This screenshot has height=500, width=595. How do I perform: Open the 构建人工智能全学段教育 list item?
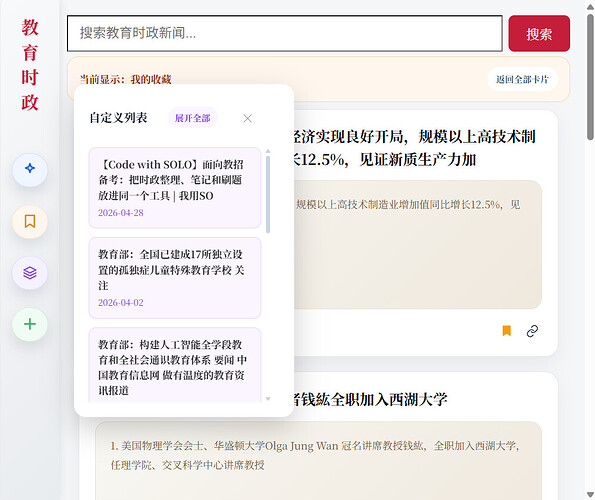tap(175, 365)
